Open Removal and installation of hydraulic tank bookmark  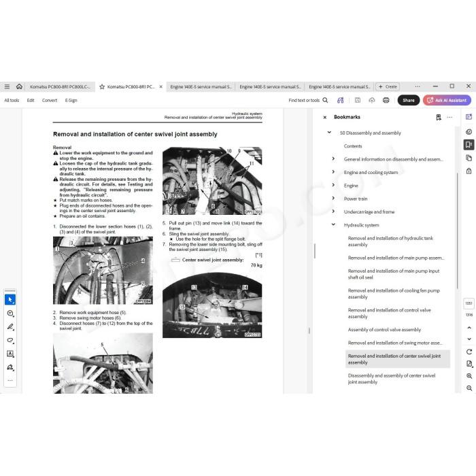click(390, 241)
